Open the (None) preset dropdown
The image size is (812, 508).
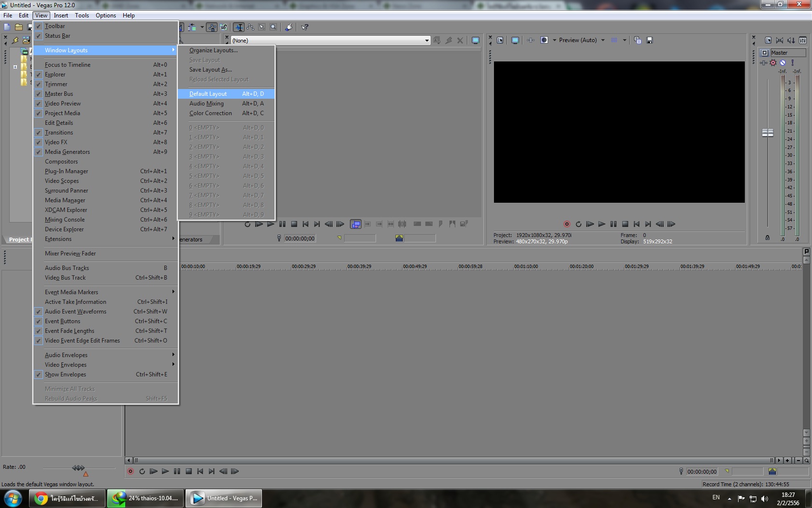click(x=331, y=41)
